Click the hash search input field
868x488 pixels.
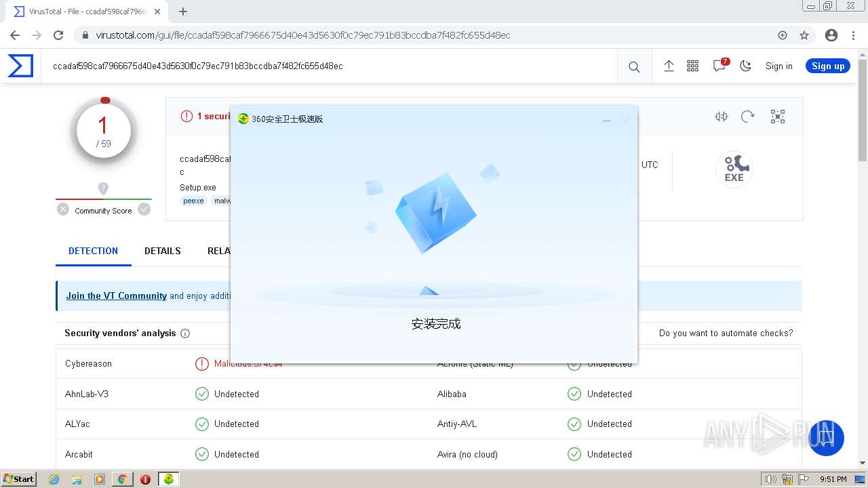pyautogui.click(x=329, y=66)
